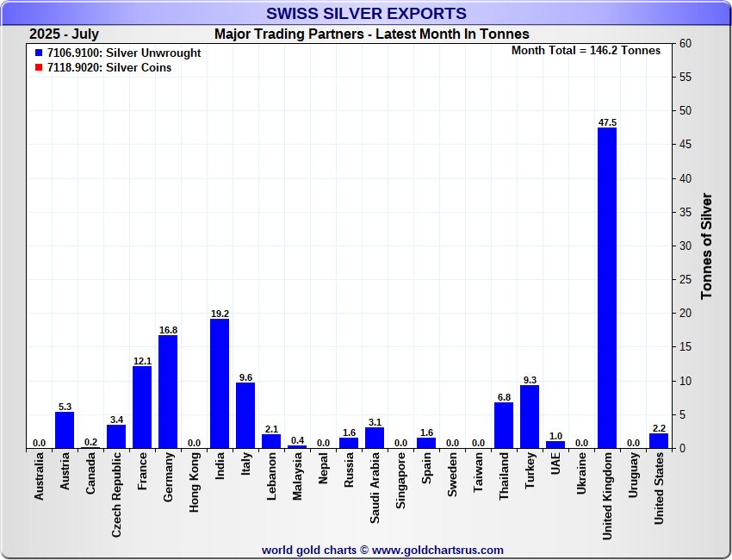Select the Thailand bar
Screen dimensions: 732x560
504,426
